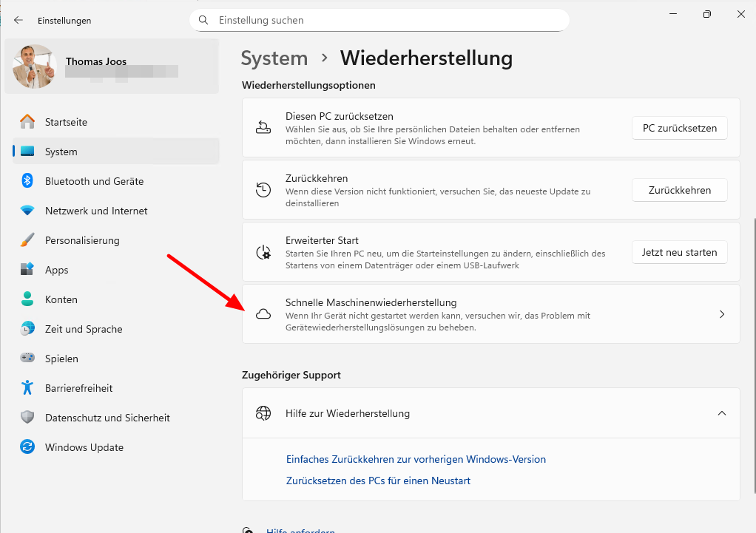The image size is (756, 533).
Task: Click Thomas Joos account name
Action: (x=96, y=61)
